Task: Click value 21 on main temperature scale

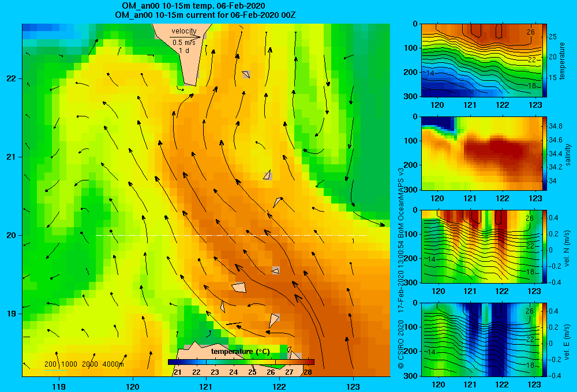Action: (x=177, y=372)
